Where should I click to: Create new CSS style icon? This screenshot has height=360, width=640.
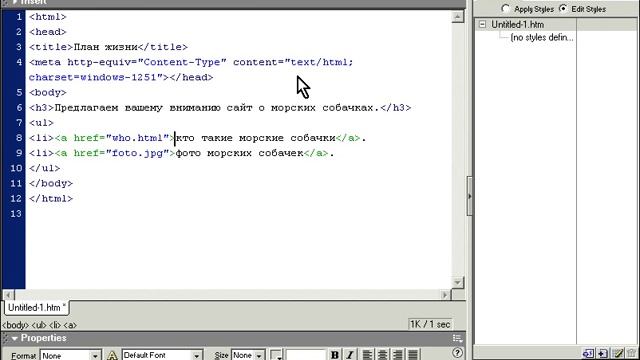(x=603, y=353)
